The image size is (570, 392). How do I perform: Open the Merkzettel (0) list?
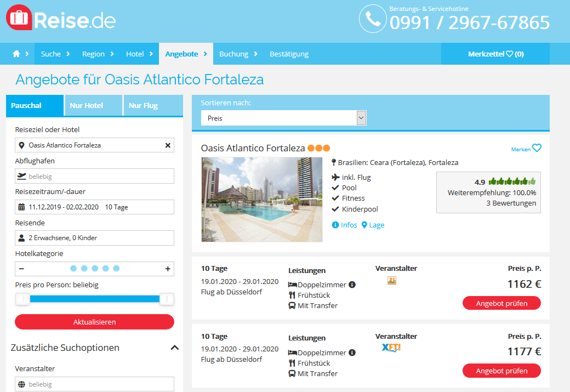click(495, 54)
